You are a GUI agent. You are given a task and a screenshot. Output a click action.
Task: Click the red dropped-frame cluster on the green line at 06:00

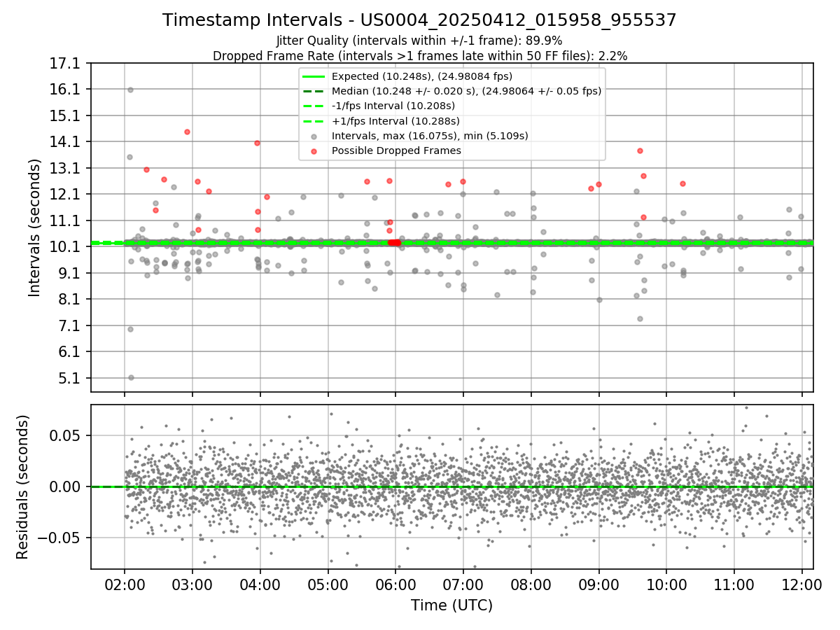(x=394, y=242)
